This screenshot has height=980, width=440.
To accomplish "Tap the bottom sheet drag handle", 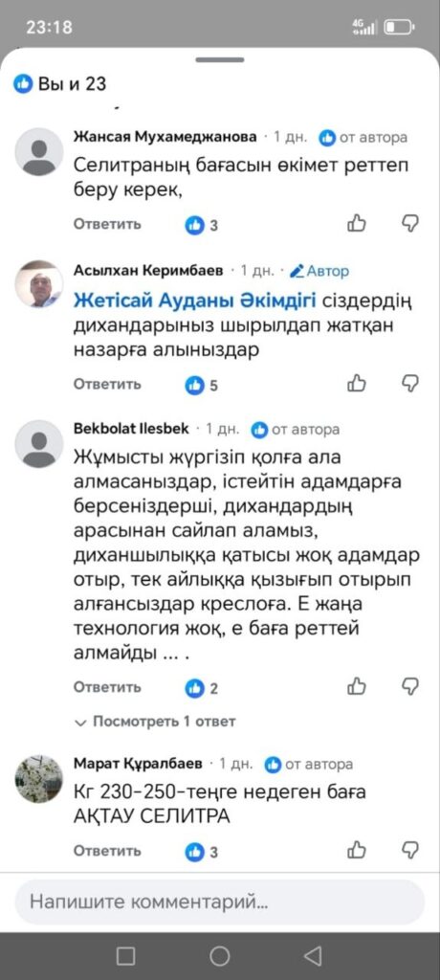I will point(220,60).
